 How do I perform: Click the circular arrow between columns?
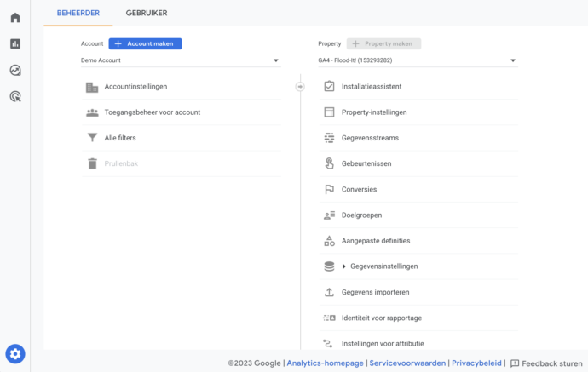pyautogui.click(x=299, y=86)
